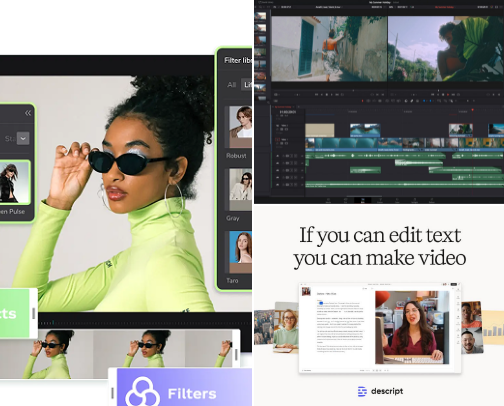Click the source viewer scrub bar
Screen dimensions: 504x406
(328, 90)
